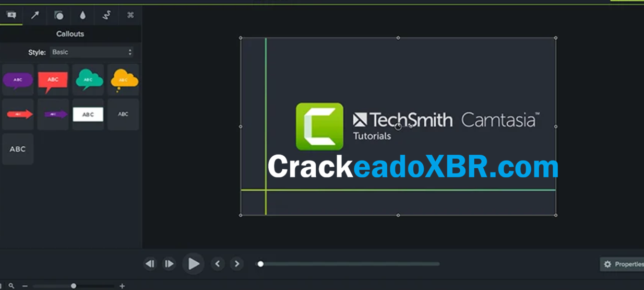The height and width of the screenshot is (290, 644).
Task: Open the Keystroke Callouts tab
Action: 130,15
